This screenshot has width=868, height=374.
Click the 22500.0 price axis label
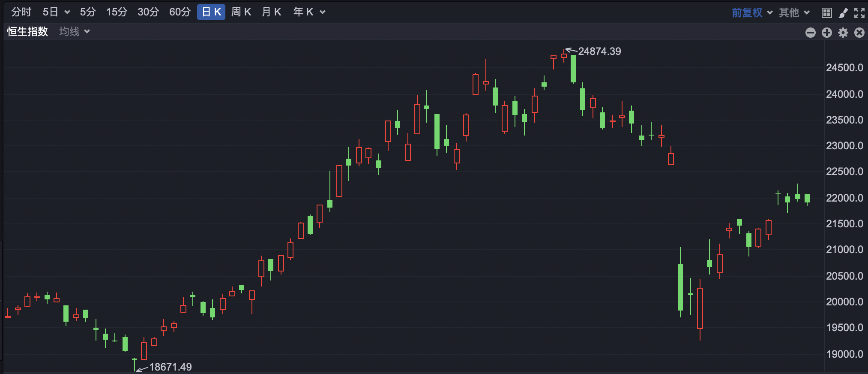pos(844,172)
